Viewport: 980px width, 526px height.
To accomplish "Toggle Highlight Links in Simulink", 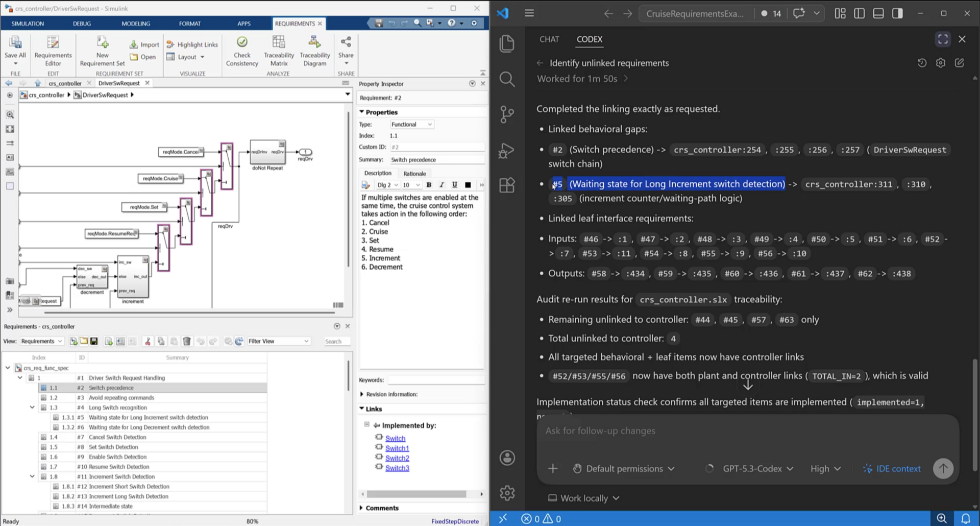I will pyautogui.click(x=192, y=44).
